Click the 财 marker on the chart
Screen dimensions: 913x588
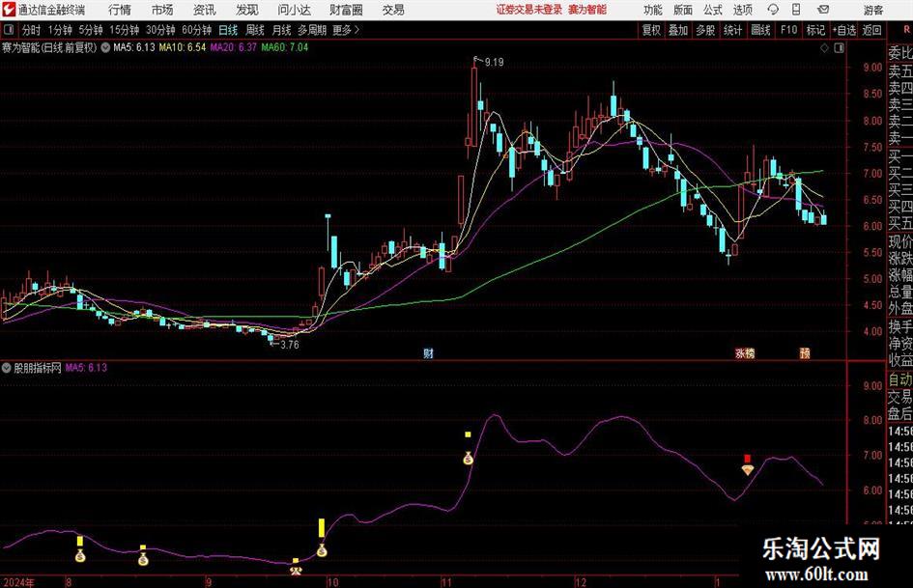(x=429, y=353)
